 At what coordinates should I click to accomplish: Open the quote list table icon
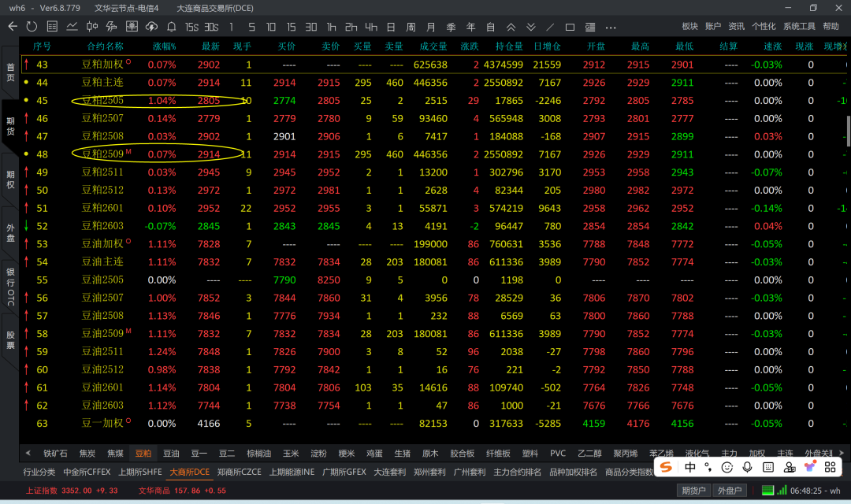tap(52, 26)
